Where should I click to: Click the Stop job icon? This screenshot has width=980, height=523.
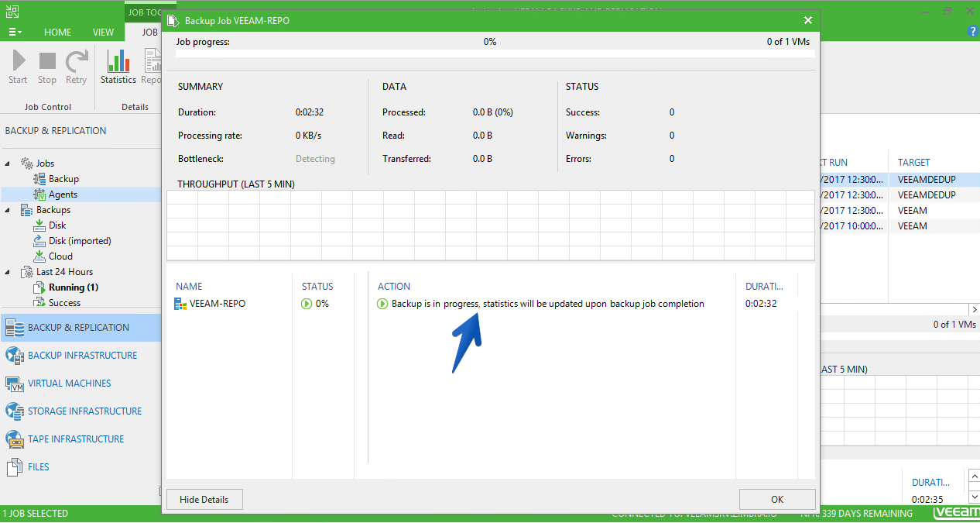47,61
